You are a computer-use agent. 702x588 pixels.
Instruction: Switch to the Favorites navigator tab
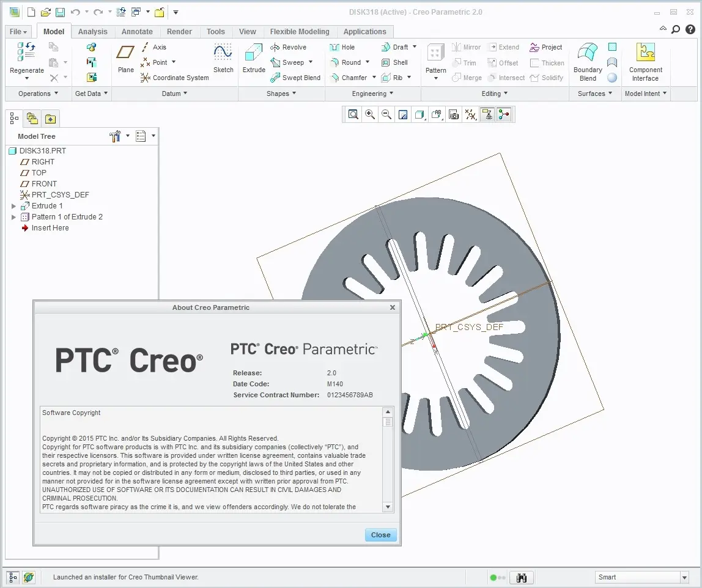(50, 119)
